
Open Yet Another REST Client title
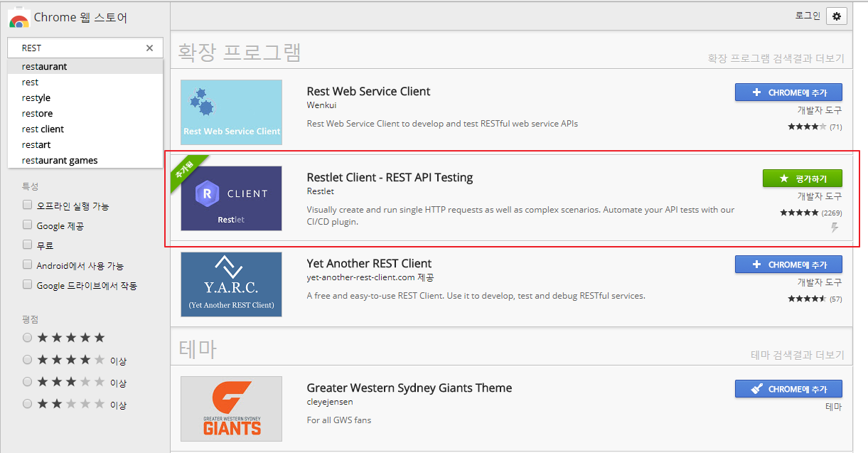point(369,263)
